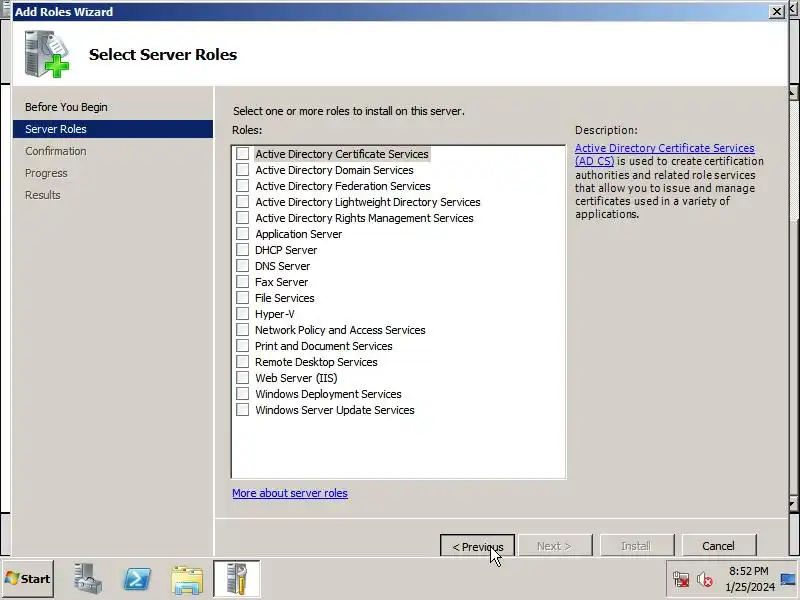Screen dimensions: 800x600
Task: Tick Windows Server Update Services
Action: pos(242,410)
